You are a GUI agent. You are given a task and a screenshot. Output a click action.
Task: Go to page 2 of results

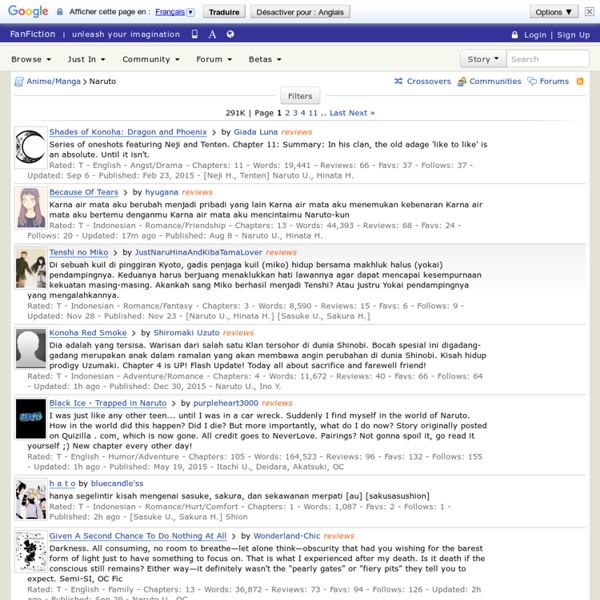(287, 113)
